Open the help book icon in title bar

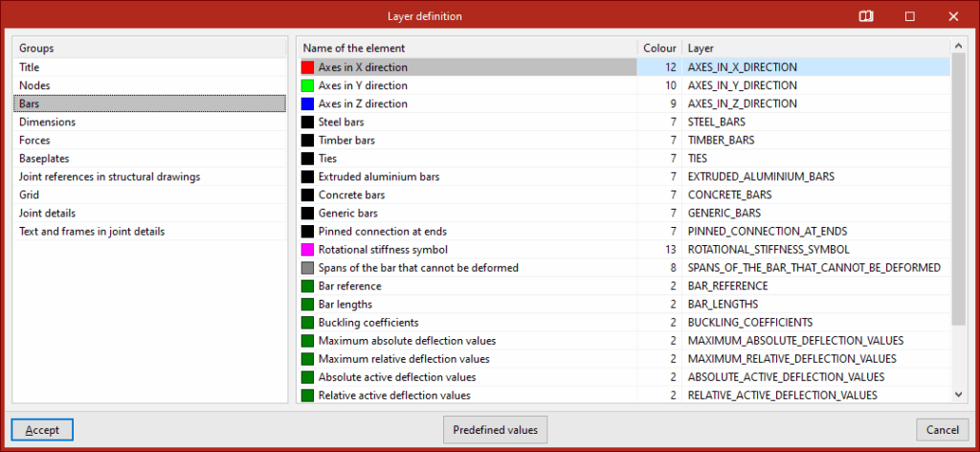pyautogui.click(x=865, y=16)
